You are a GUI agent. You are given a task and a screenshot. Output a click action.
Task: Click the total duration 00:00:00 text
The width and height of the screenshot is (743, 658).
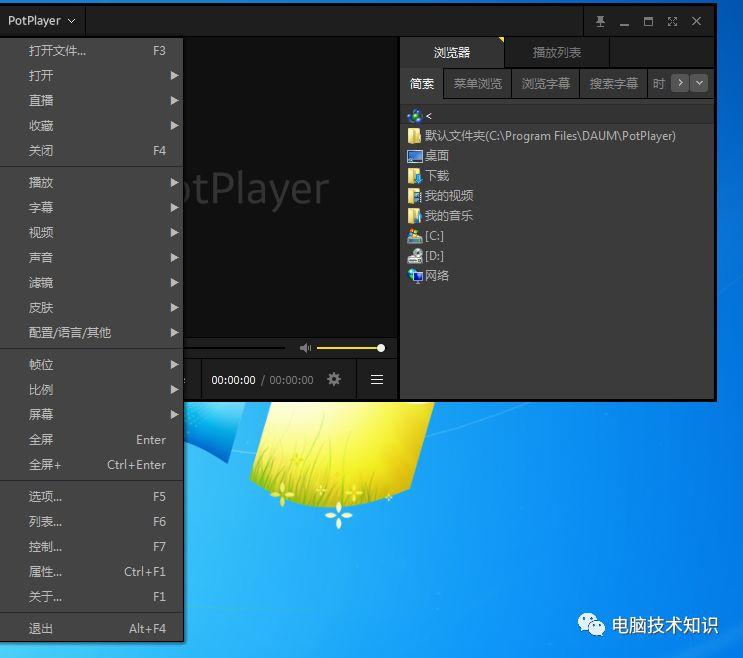291,380
